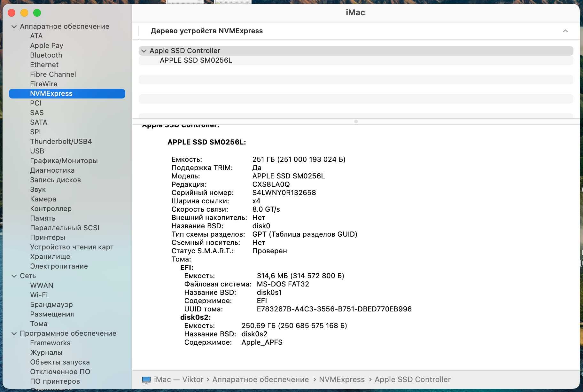Click Apple SSD Controller breadcrumb

tap(413, 380)
